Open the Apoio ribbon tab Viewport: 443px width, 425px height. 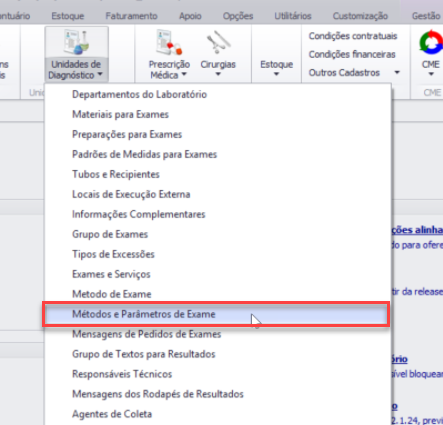[190, 16]
